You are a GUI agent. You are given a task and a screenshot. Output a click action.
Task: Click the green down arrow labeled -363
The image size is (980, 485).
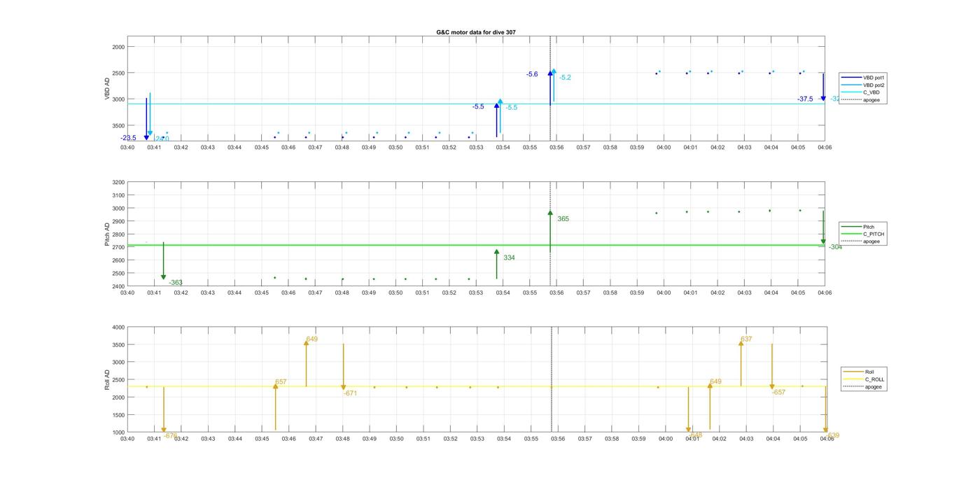(x=164, y=260)
